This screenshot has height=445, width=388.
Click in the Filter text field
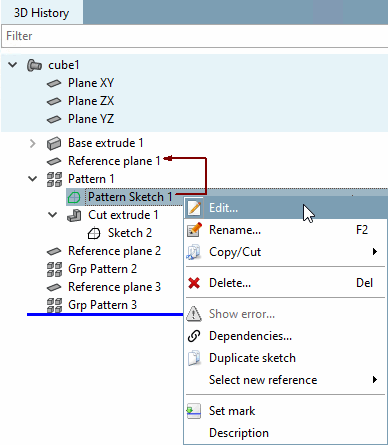pyautogui.click(x=195, y=36)
